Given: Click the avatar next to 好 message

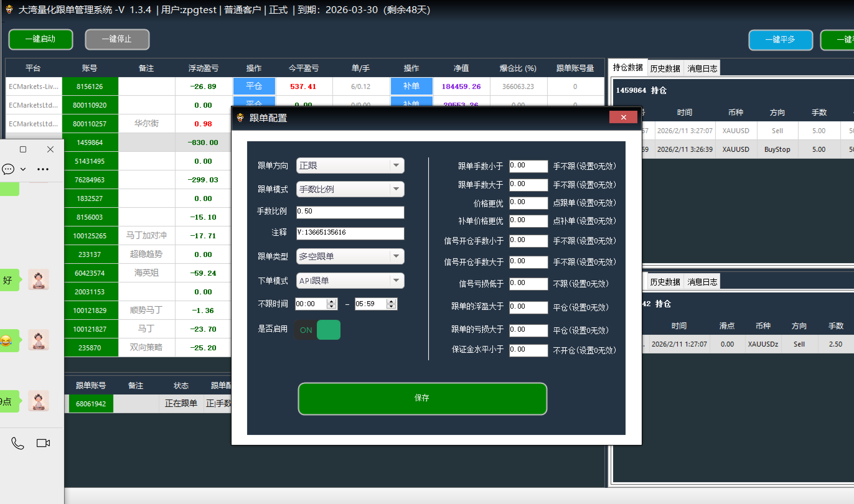Looking at the screenshot, I should [38, 279].
